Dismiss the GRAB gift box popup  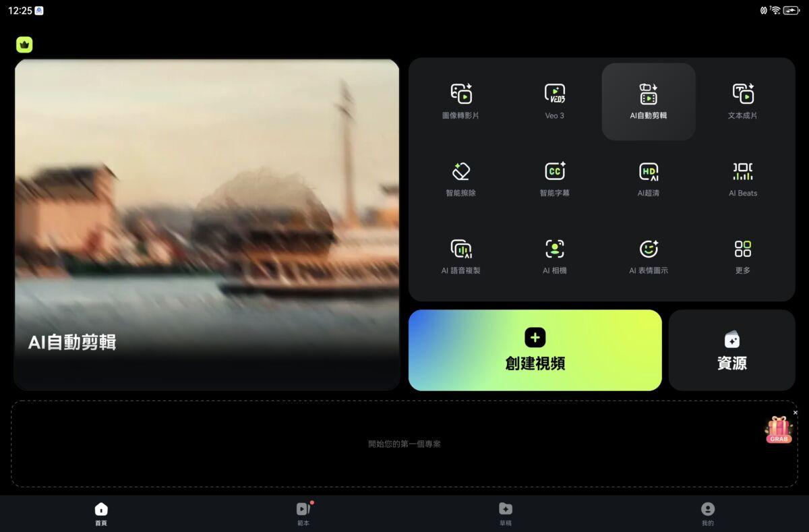796,413
